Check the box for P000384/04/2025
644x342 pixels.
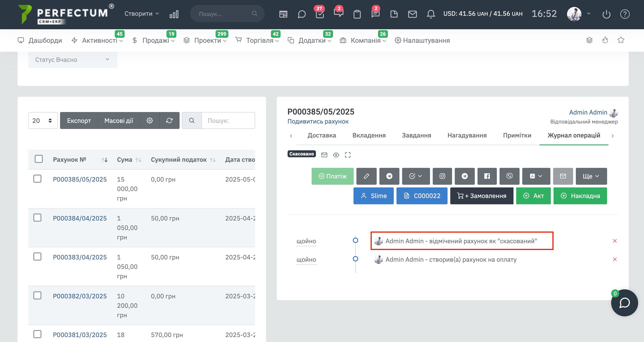pyautogui.click(x=37, y=218)
